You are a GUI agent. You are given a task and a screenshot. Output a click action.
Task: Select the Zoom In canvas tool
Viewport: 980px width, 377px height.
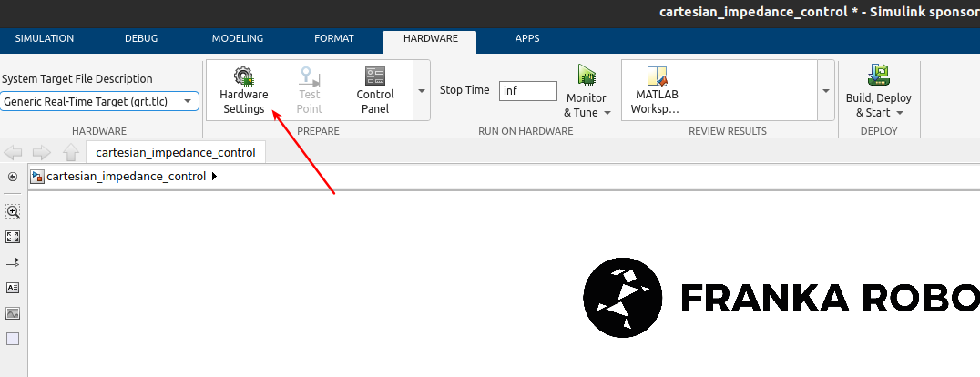pos(13,211)
